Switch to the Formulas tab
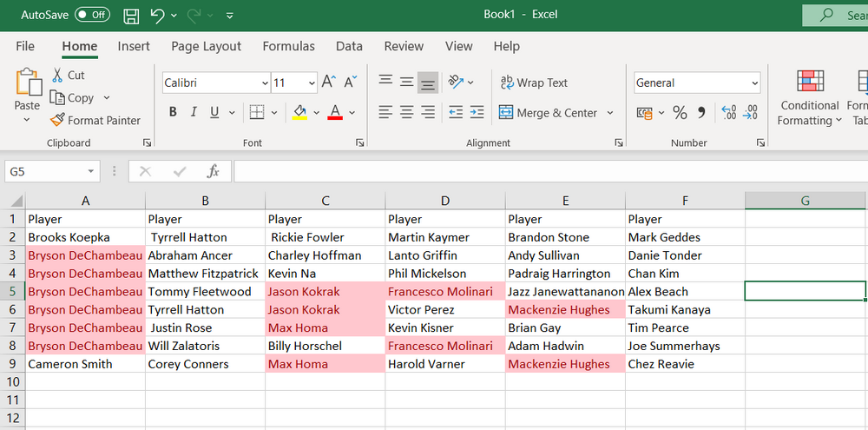This screenshot has width=868, height=430. pyautogui.click(x=288, y=46)
